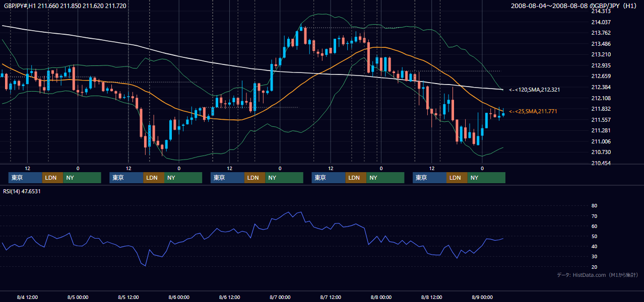This screenshot has width=644, height=302.
Task: Click the 8/9 00:00 date label
Action: [x=482, y=297]
